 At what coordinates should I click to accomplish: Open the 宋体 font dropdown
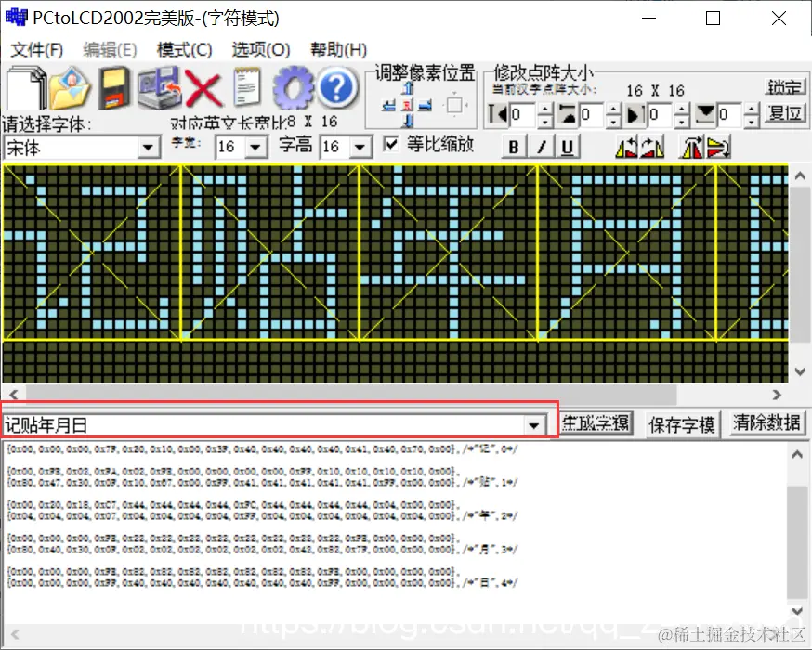[150, 146]
